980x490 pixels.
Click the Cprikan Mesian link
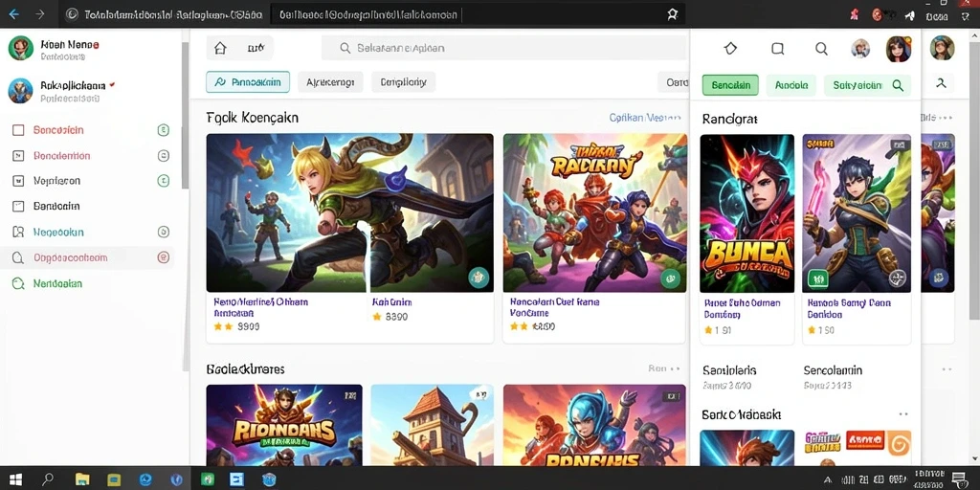point(644,118)
